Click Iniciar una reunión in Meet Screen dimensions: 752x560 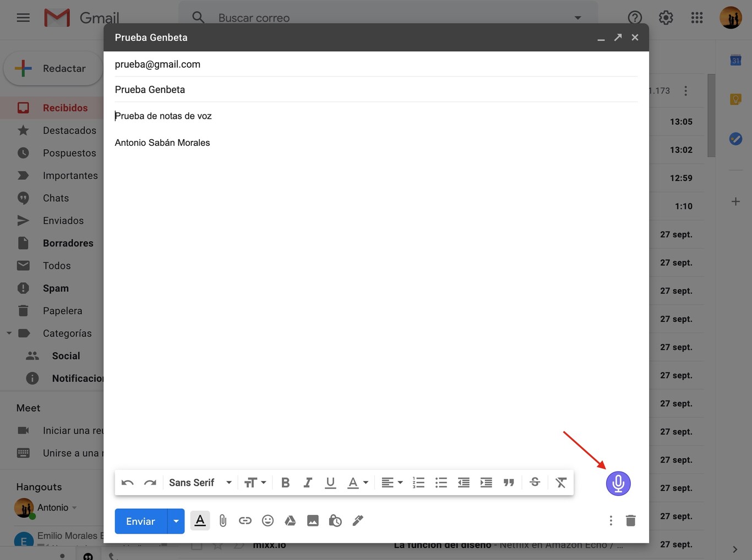pyautogui.click(x=52, y=431)
